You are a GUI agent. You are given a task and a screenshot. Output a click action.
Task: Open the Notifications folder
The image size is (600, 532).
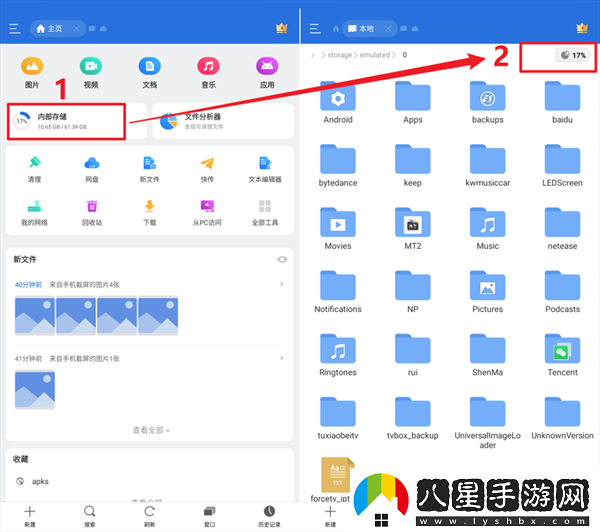click(x=338, y=292)
